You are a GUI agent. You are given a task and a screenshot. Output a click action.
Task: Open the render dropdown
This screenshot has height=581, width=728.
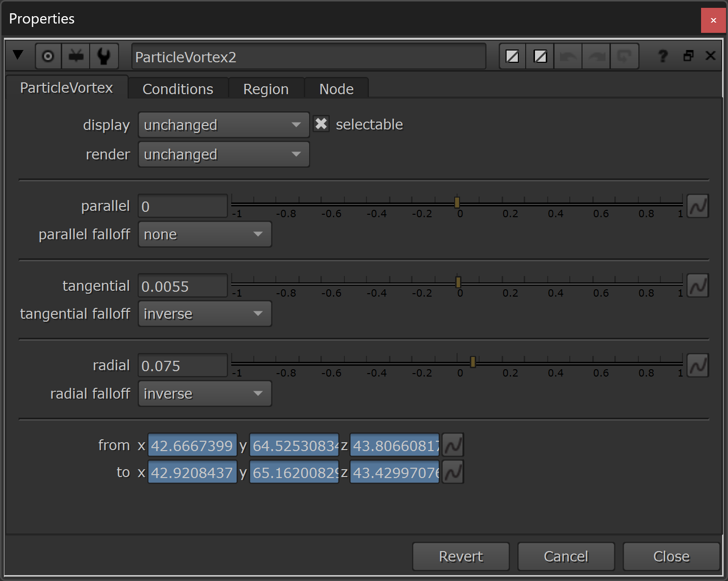224,154
